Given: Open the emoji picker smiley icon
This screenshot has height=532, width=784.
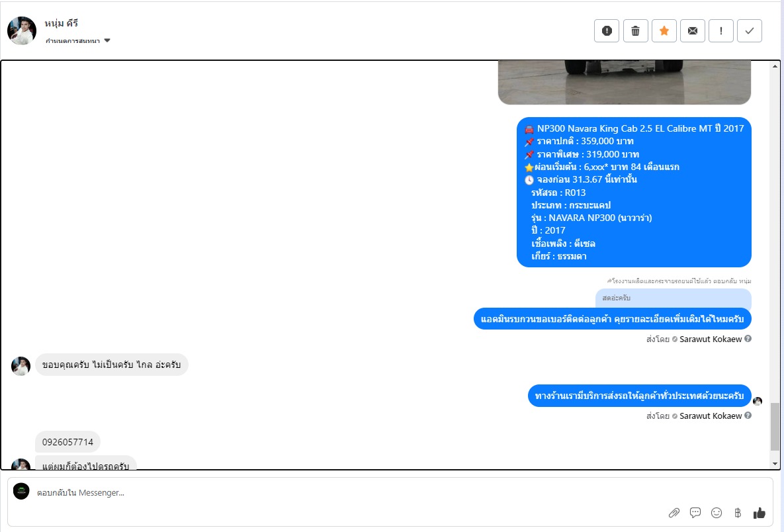Looking at the screenshot, I should [x=717, y=513].
